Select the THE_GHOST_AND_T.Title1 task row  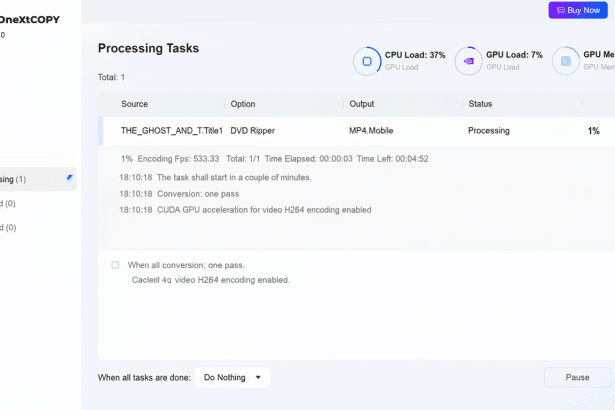tap(356, 131)
